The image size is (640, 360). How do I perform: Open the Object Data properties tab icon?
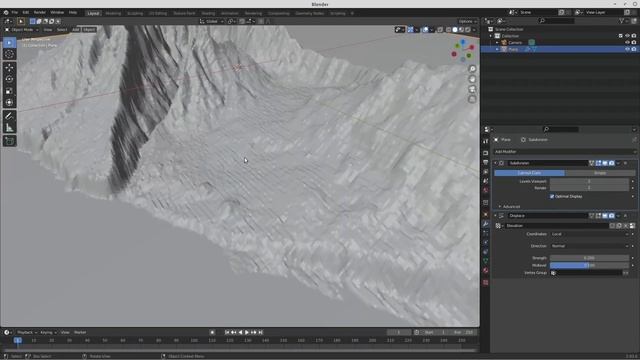[485, 261]
